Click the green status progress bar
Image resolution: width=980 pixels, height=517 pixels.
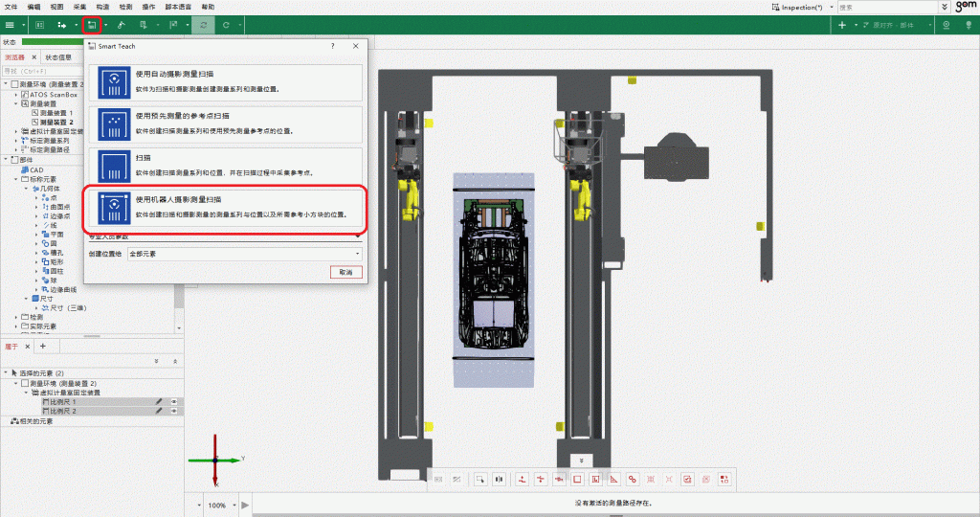point(53,42)
